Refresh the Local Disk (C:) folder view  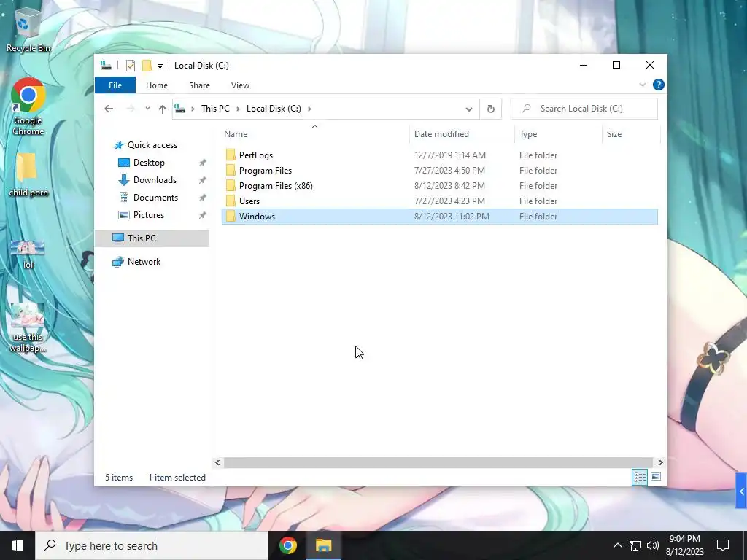(x=491, y=109)
